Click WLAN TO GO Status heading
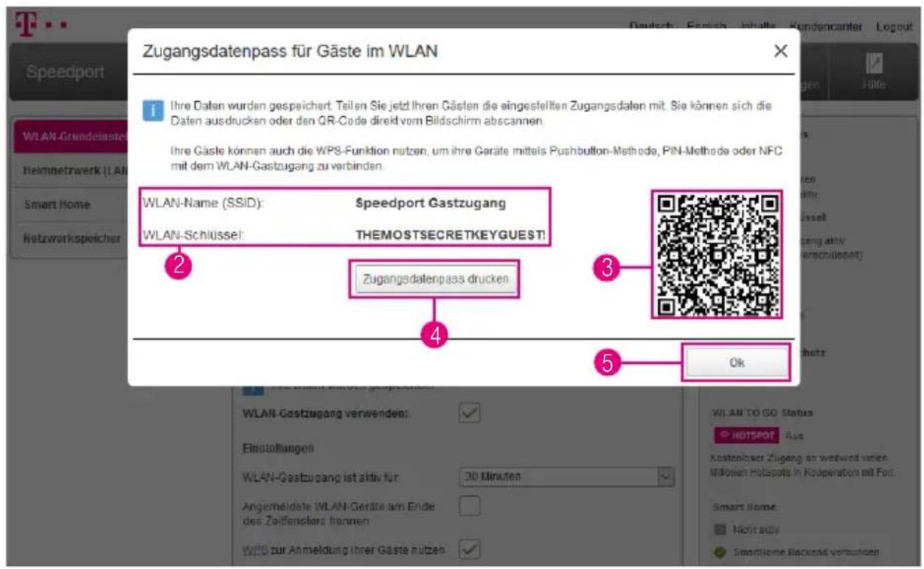924x569 pixels. 763,413
